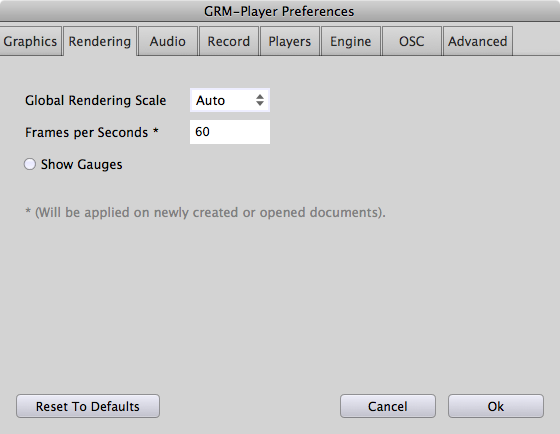
Task: Select the Rendering tab
Action: pyautogui.click(x=100, y=41)
